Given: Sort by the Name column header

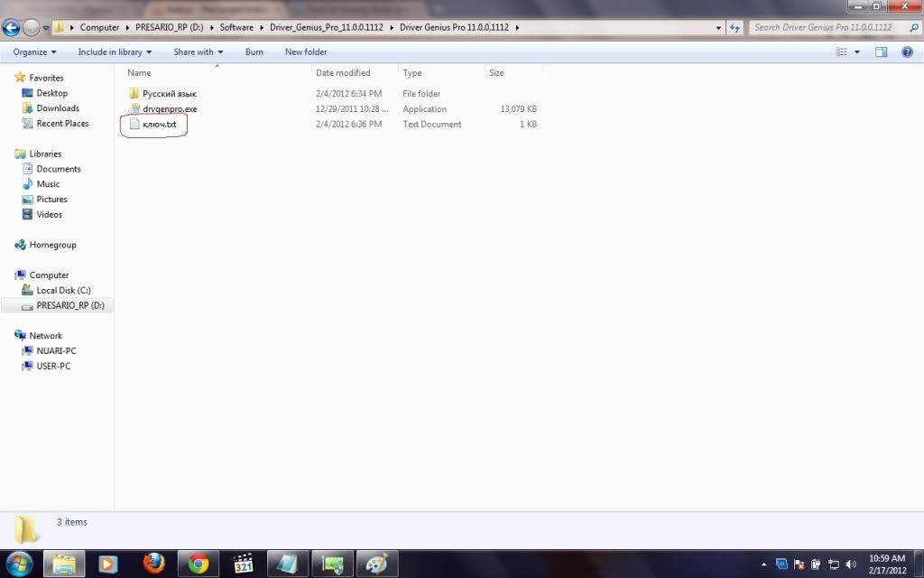Looking at the screenshot, I should pyautogui.click(x=139, y=72).
